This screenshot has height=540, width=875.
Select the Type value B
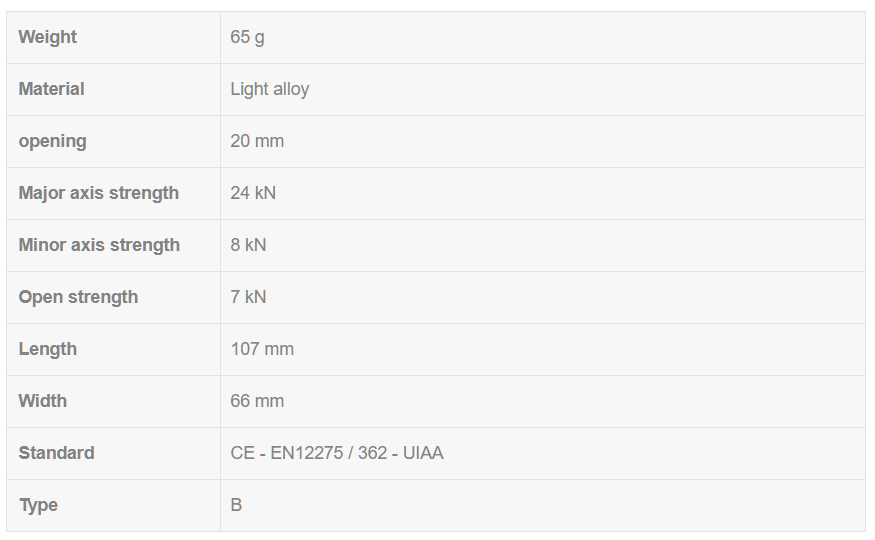point(236,505)
